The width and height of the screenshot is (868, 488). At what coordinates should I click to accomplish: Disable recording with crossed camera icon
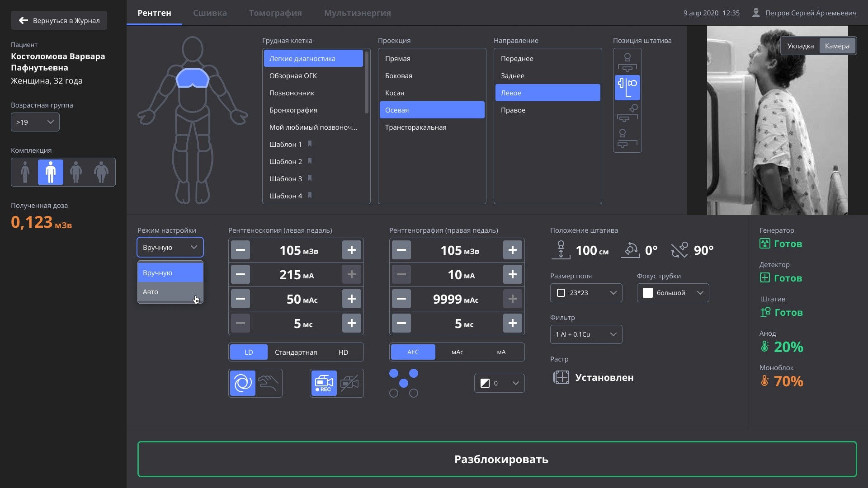pos(349,383)
